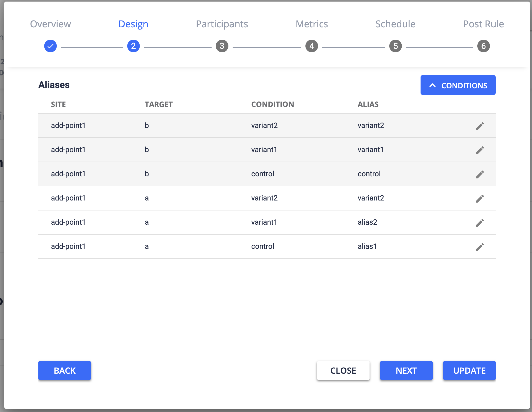Switch to the Participants step
Screen dimensions: 532x412
222,24
